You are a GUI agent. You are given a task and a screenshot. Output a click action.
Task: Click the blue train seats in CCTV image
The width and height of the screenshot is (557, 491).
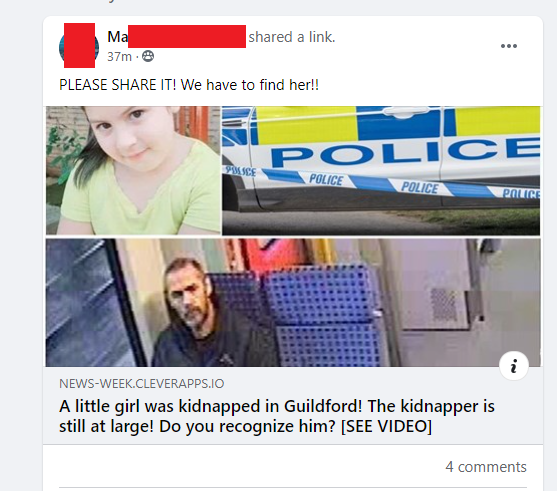click(313, 315)
